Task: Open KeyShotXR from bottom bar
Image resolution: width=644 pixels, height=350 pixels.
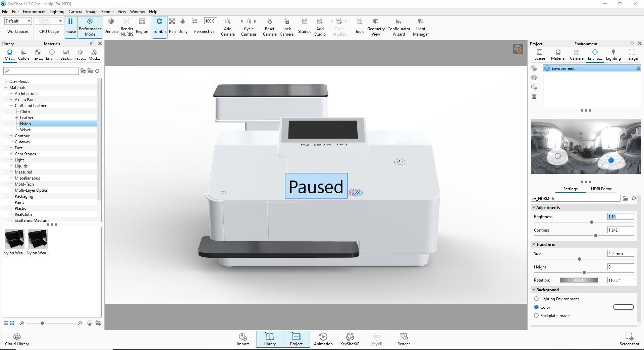Action: click(350, 339)
